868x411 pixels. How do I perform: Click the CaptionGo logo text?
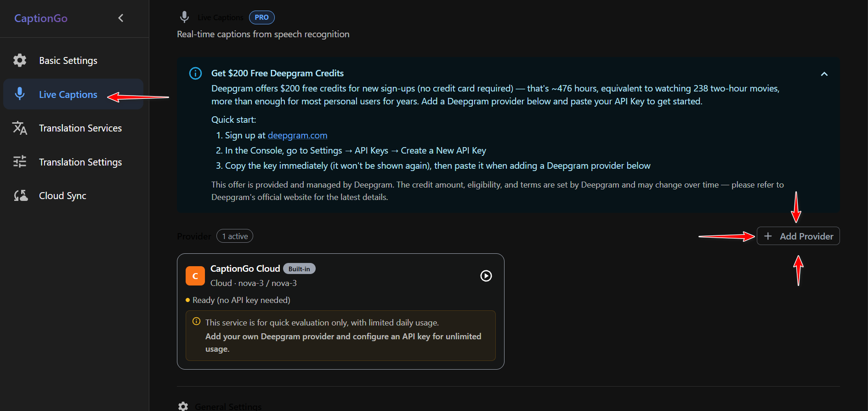[x=41, y=18]
